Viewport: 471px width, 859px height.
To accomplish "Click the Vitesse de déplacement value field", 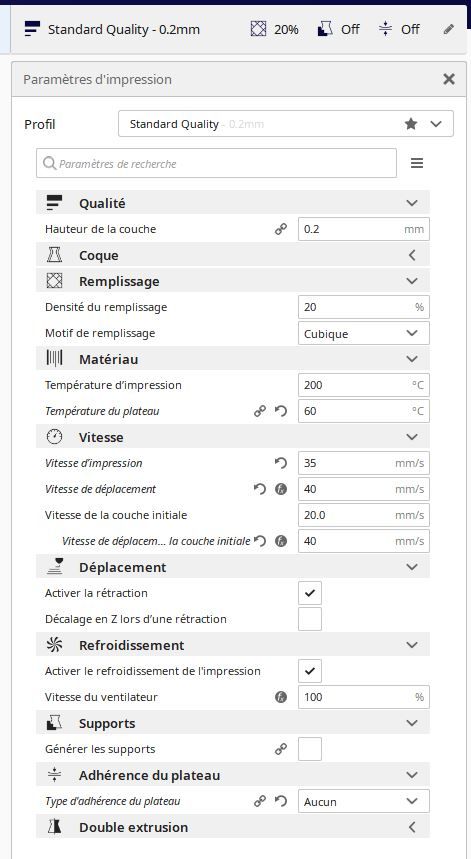I will pyautogui.click(x=364, y=489).
